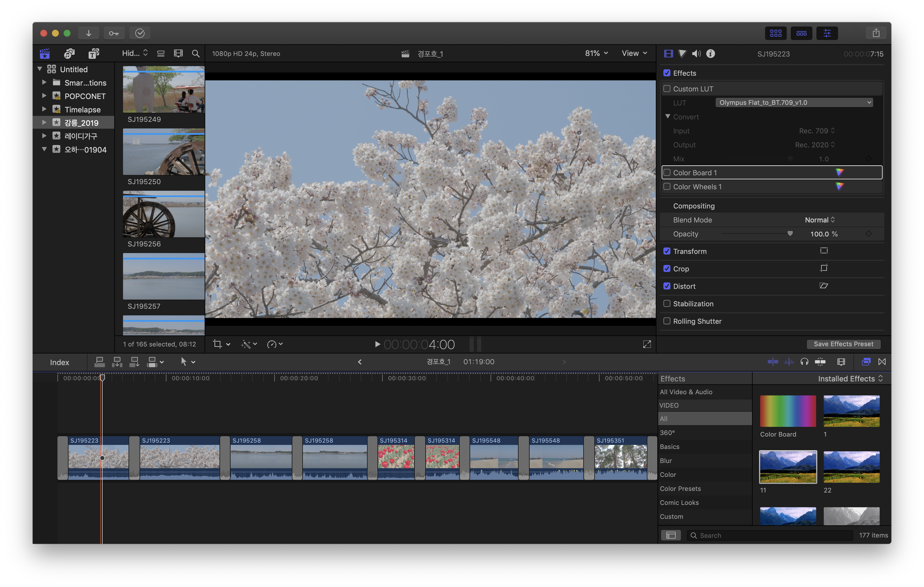Enable the Color Board 1 checkbox
Screen dimensions: 924x587
pos(667,173)
